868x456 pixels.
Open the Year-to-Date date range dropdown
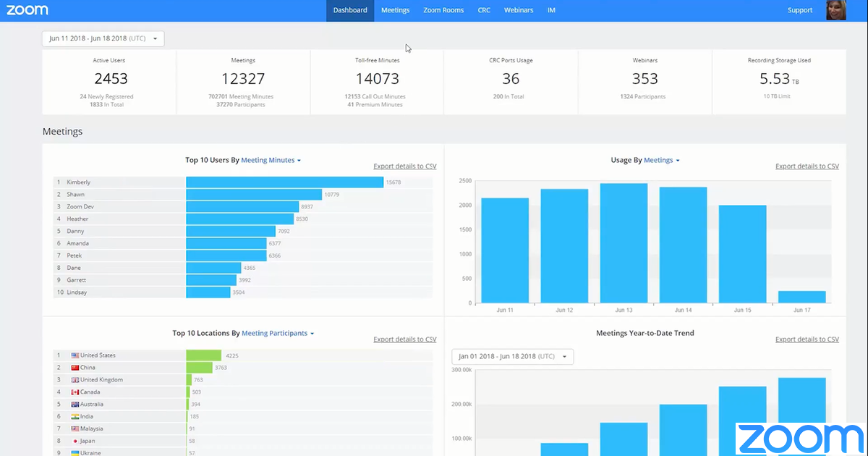point(513,357)
